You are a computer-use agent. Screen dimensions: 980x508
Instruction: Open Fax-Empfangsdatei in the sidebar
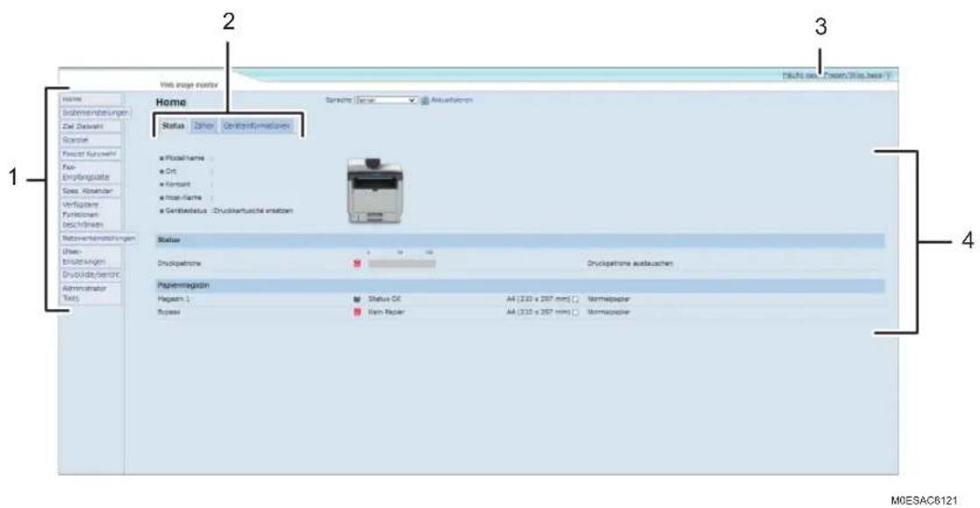[90, 173]
